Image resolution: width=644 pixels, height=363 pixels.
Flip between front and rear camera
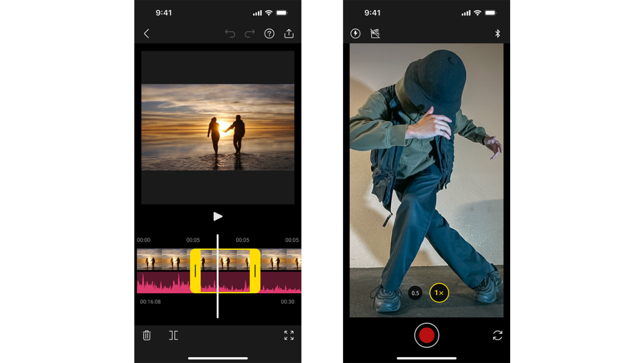click(x=497, y=335)
